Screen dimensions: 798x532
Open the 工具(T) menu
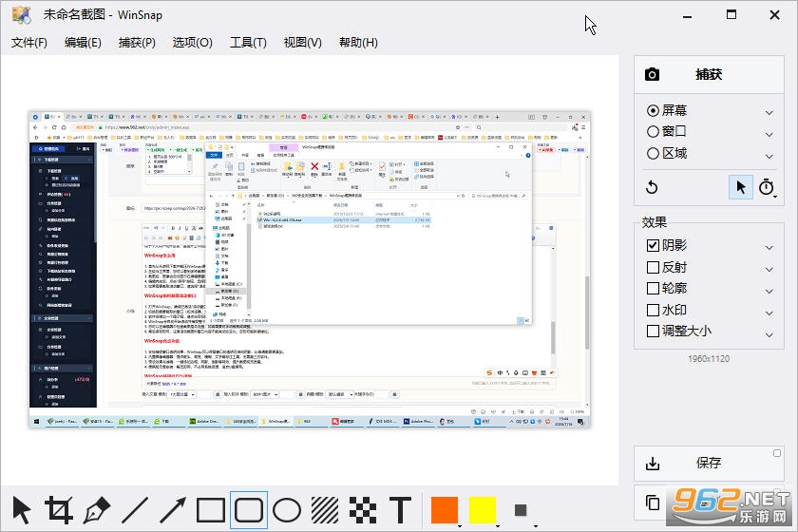click(248, 42)
